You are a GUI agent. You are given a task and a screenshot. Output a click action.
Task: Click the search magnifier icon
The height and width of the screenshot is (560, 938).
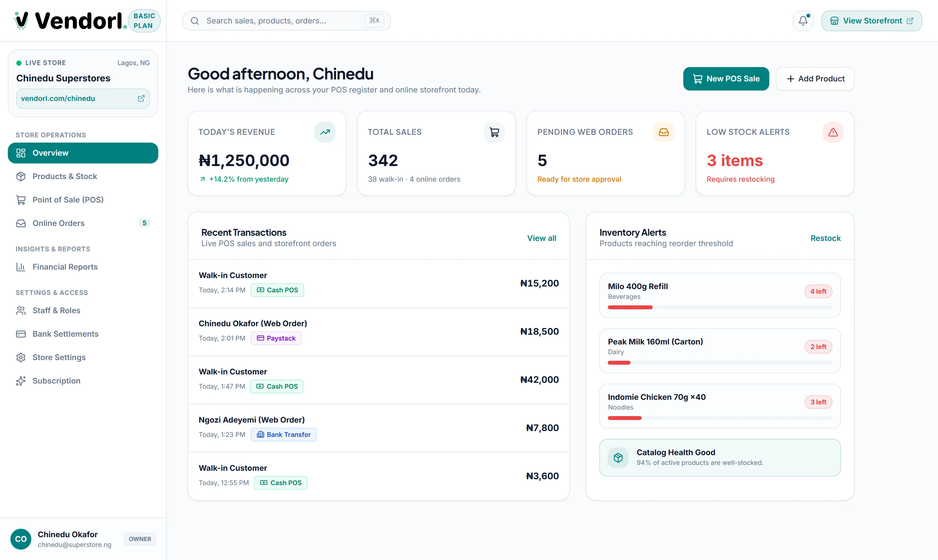[195, 21]
